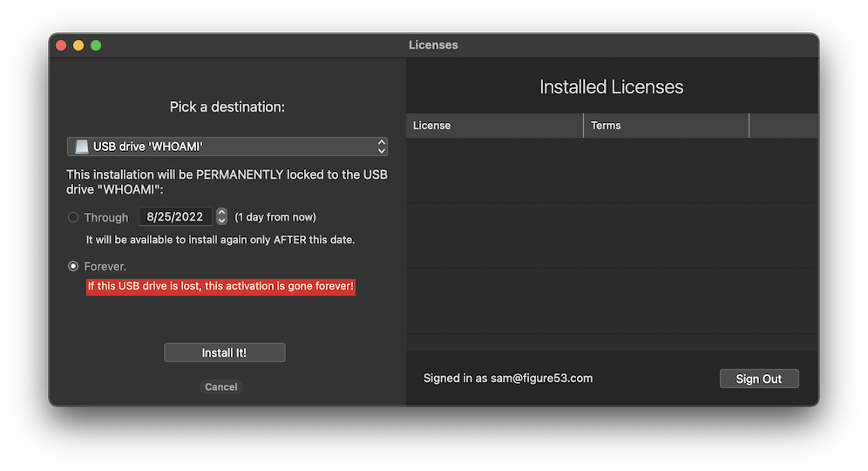The width and height of the screenshot is (868, 471).
Task: Select the Forever radio button
Action: [x=73, y=267]
